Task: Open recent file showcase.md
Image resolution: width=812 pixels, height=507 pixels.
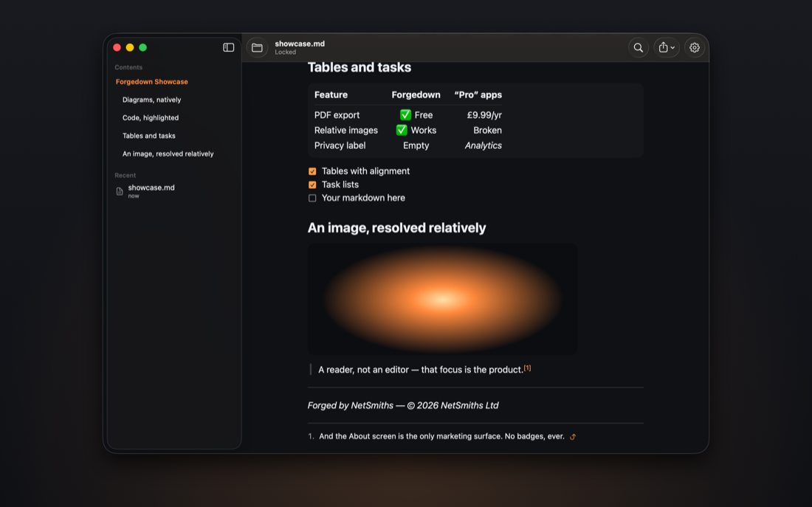Action: [x=151, y=191]
